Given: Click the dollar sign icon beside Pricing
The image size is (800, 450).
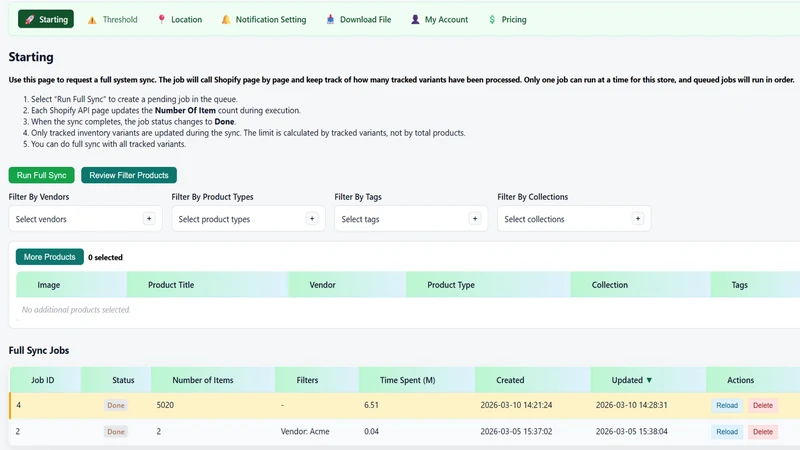Looking at the screenshot, I should tap(492, 19).
